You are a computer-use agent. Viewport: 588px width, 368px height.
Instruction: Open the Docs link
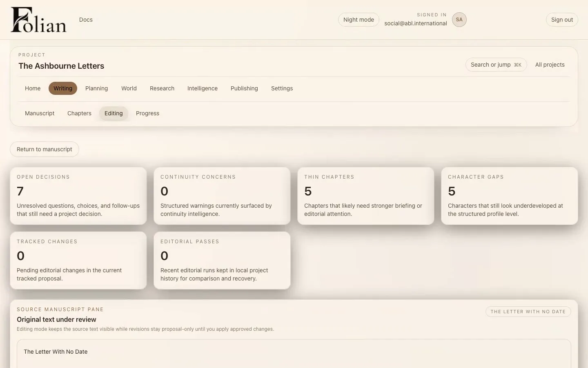[x=86, y=20]
